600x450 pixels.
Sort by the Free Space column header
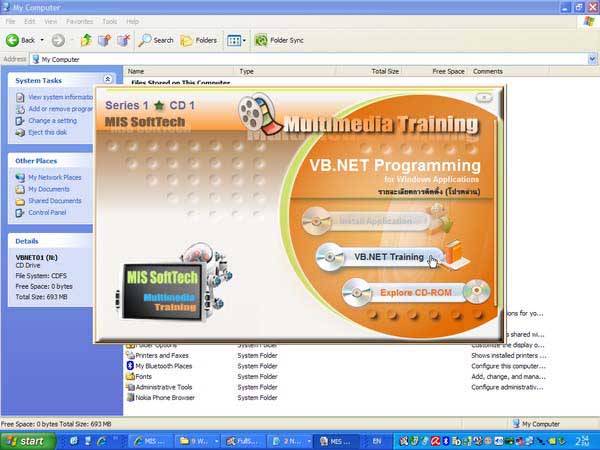(436, 71)
